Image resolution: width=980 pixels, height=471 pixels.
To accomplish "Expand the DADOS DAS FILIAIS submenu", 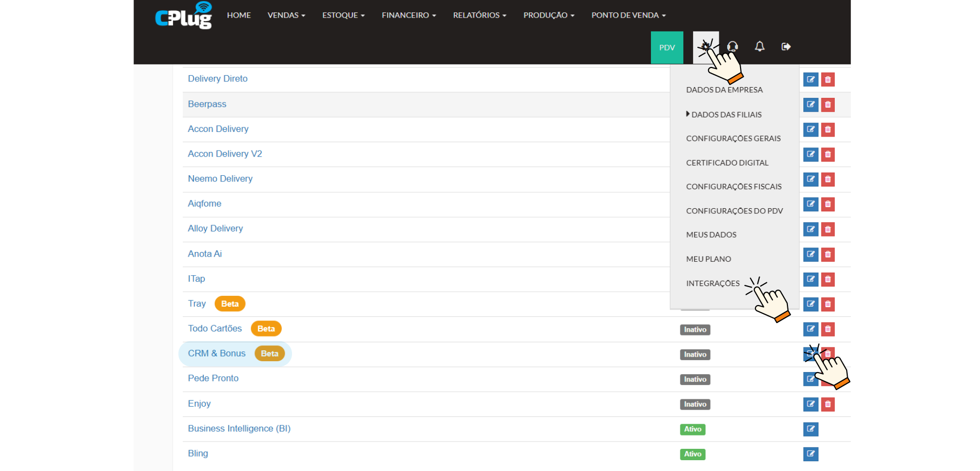I will pyautogui.click(x=724, y=114).
